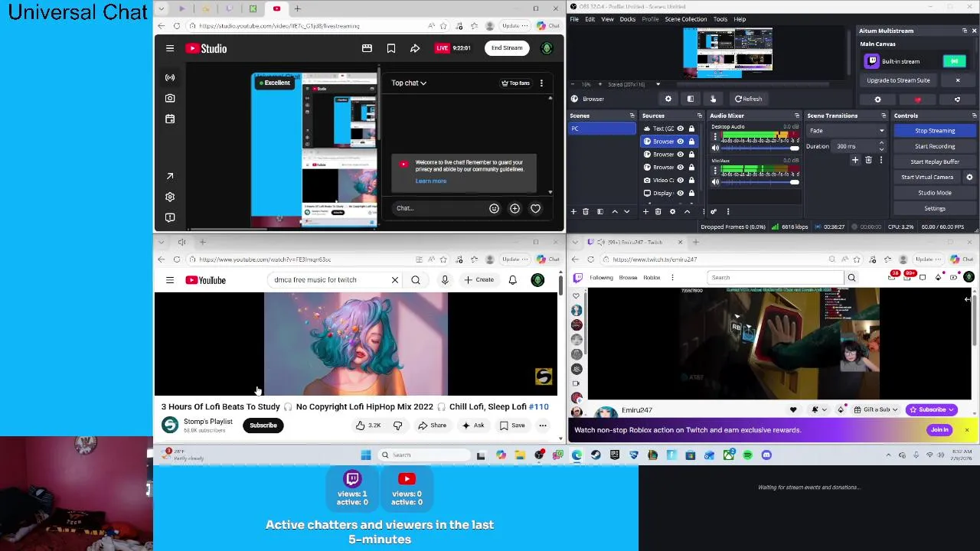Unlock the Text (GDI) source lock in OBS

point(691,129)
